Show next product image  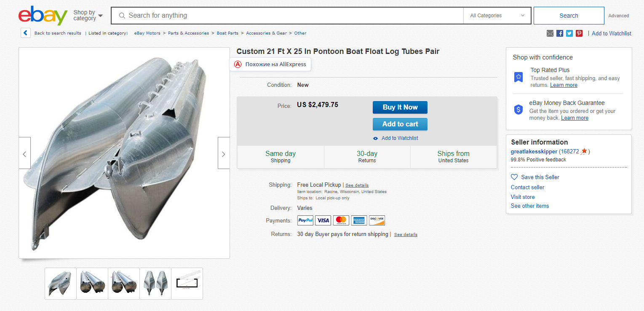223,153
